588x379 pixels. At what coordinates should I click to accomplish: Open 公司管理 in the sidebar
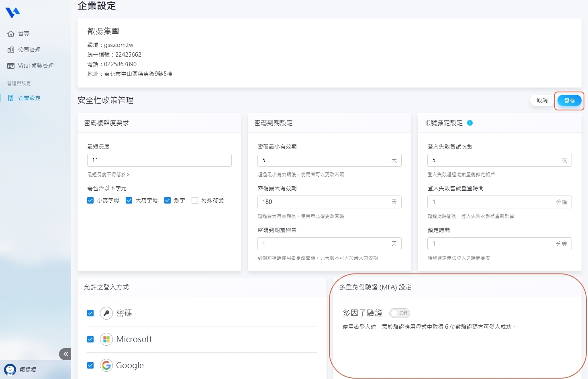pos(29,50)
